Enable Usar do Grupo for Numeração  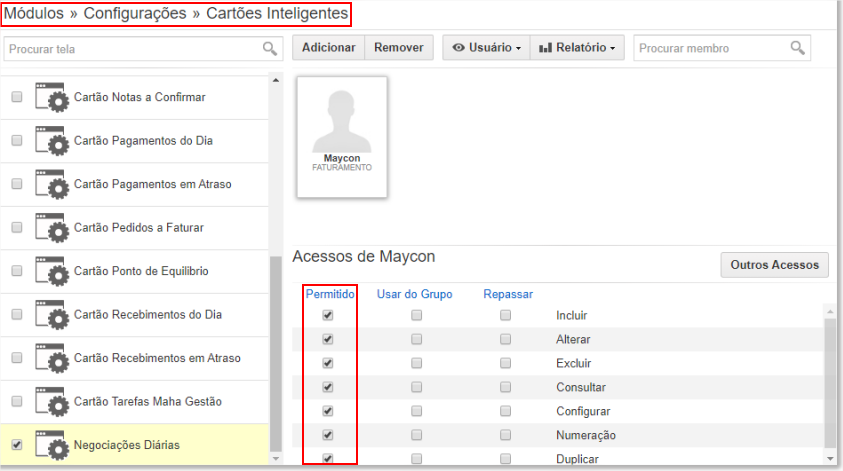coord(417,435)
